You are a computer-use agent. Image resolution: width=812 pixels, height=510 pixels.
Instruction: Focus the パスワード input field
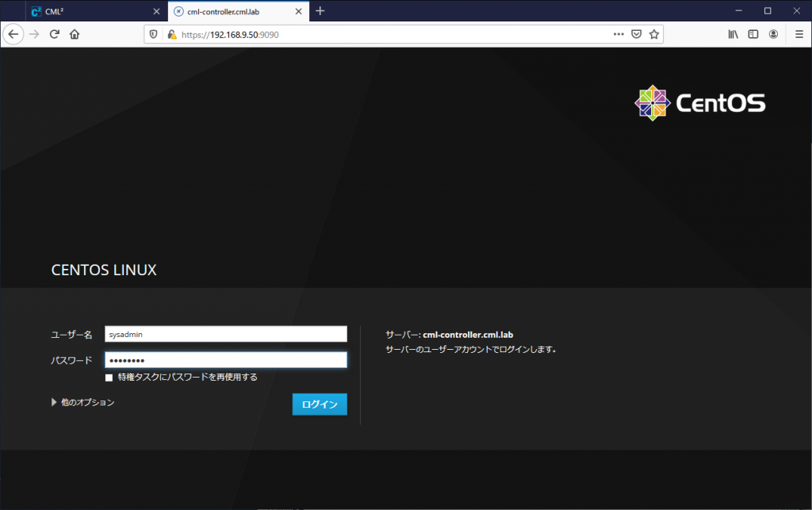click(225, 360)
